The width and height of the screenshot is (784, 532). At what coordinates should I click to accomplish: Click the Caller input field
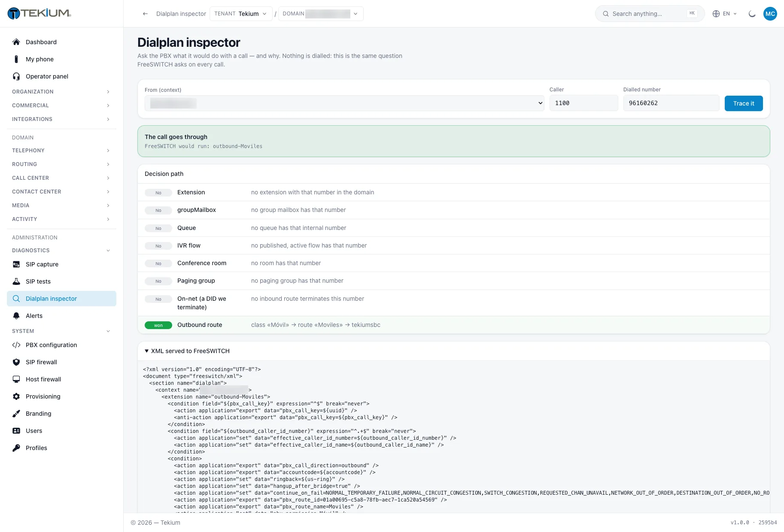(583, 103)
